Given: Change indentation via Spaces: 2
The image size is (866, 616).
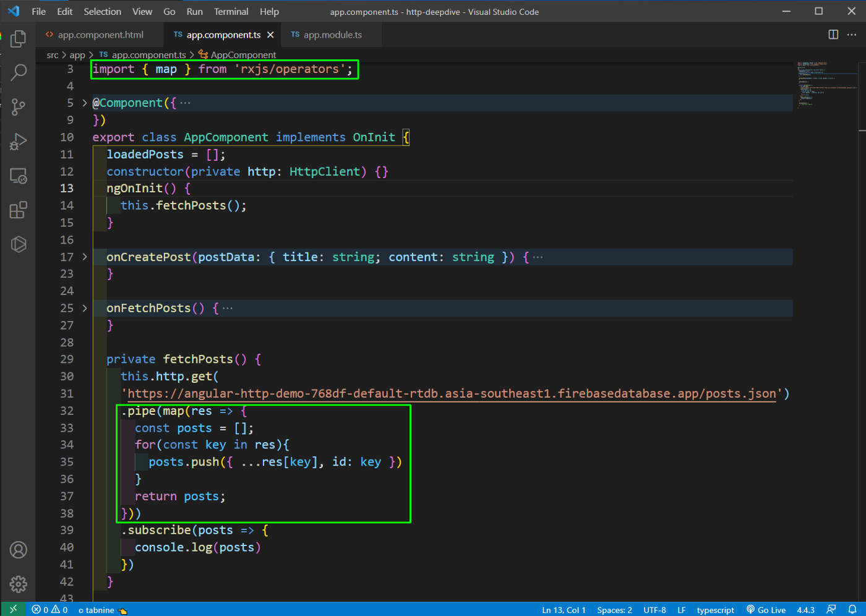Looking at the screenshot, I should coord(614,610).
